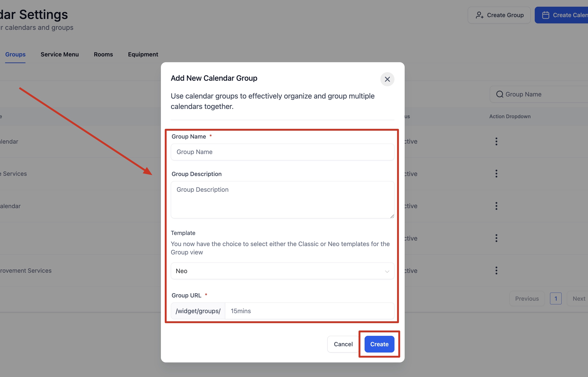The image size is (588, 377).
Task: Open the Rooms tab
Action: click(x=103, y=54)
